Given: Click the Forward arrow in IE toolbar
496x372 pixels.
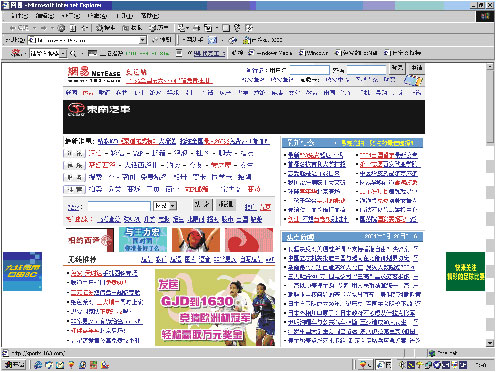Looking at the screenshot, I should click(43, 28).
